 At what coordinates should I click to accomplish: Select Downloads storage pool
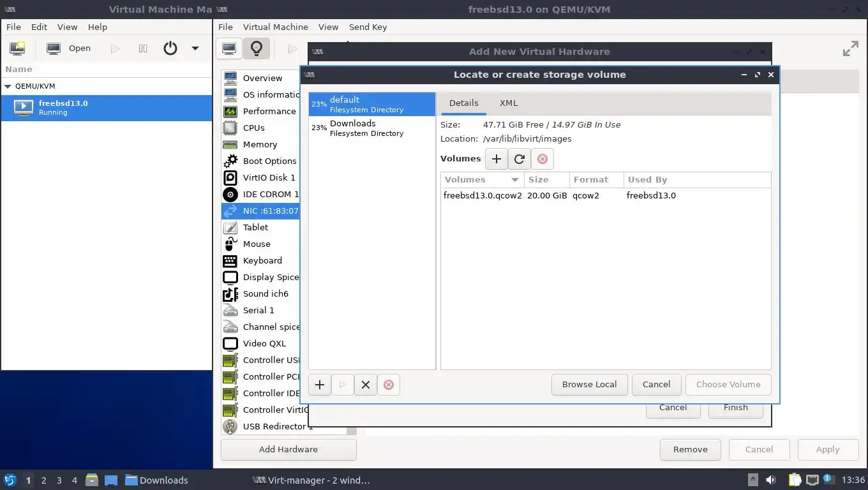tap(372, 128)
